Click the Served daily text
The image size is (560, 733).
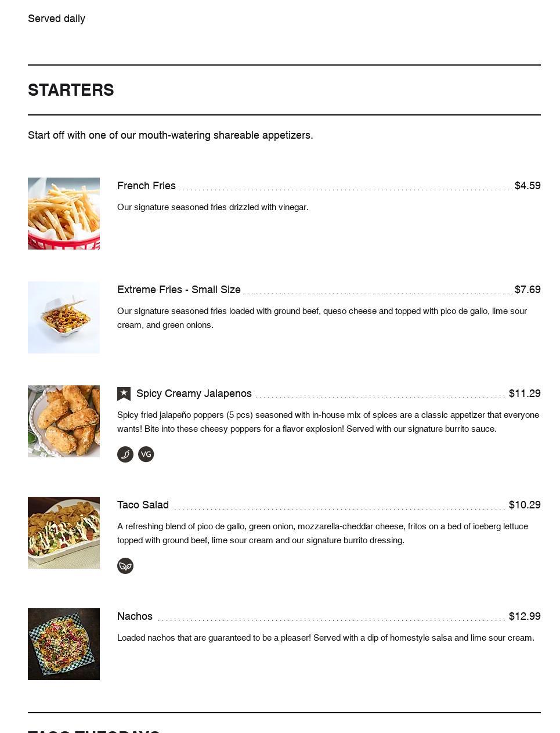[56, 19]
